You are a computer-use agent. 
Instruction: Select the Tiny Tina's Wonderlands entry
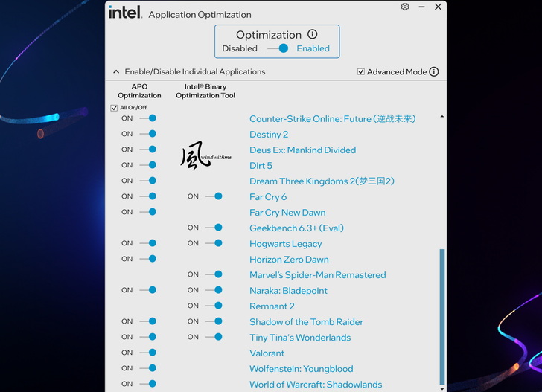point(300,338)
